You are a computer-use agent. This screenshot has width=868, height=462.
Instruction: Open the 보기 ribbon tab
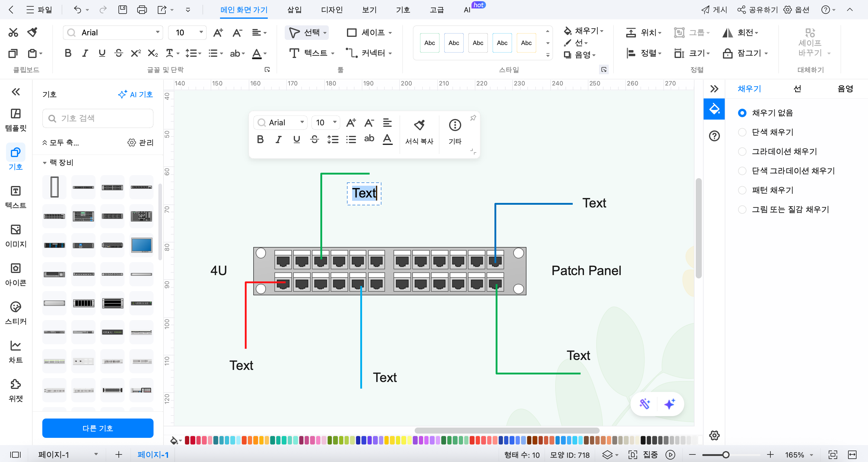(x=369, y=10)
